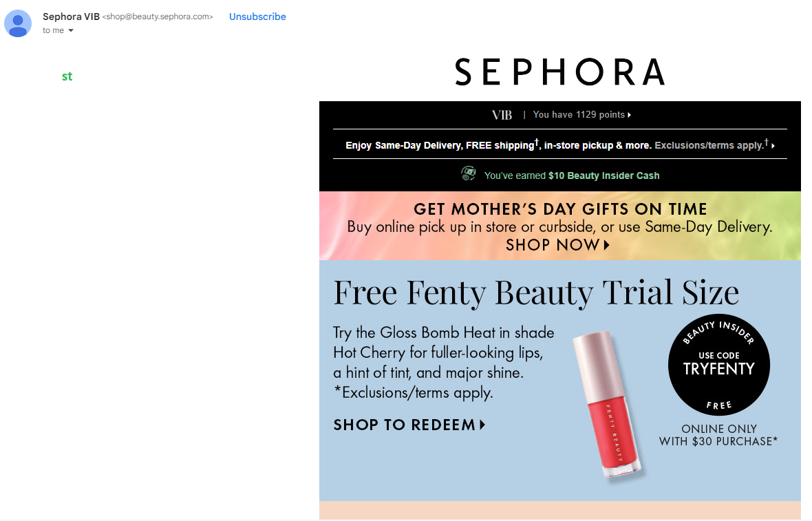Click the "Get Mother's Day Gifts On Time" heading
The height and width of the screenshot is (521, 812).
pyautogui.click(x=559, y=209)
